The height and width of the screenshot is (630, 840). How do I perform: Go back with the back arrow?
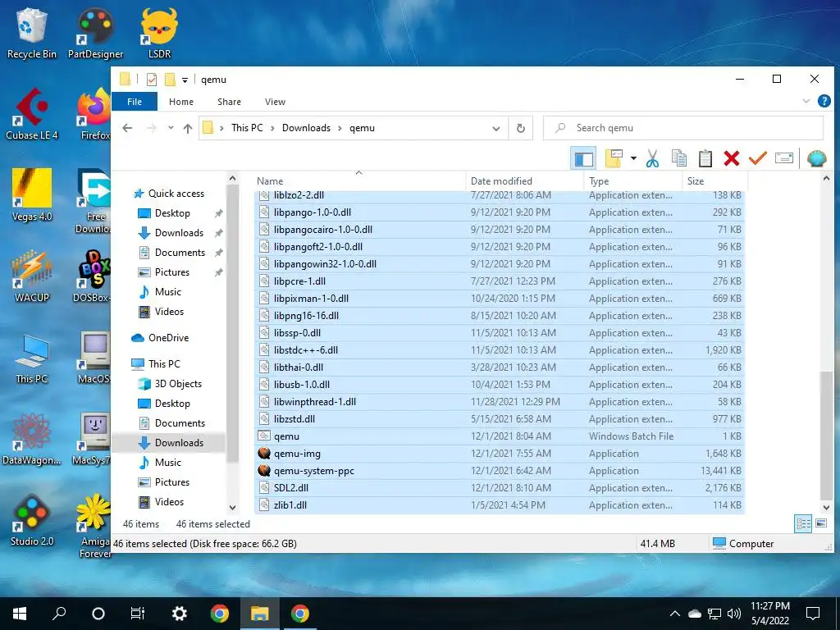click(127, 128)
